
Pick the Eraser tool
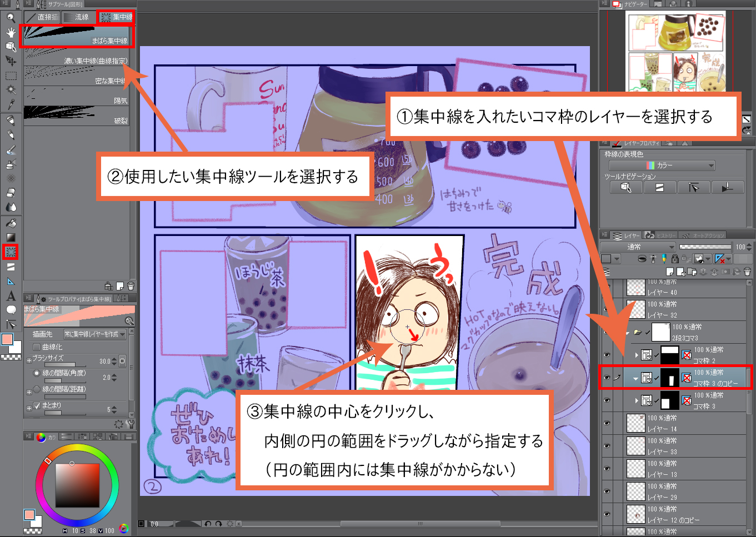click(x=11, y=193)
